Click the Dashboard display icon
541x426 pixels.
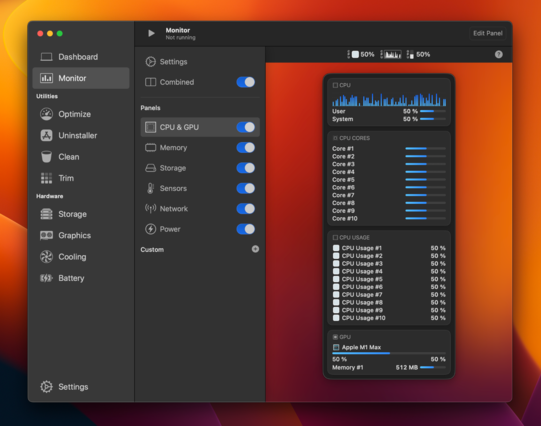coord(46,57)
